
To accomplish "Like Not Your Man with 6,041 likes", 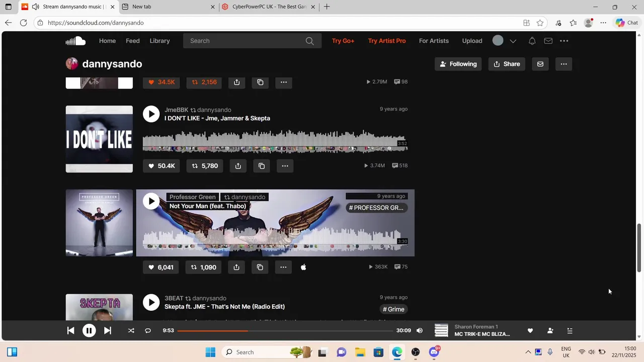I will click(161, 267).
